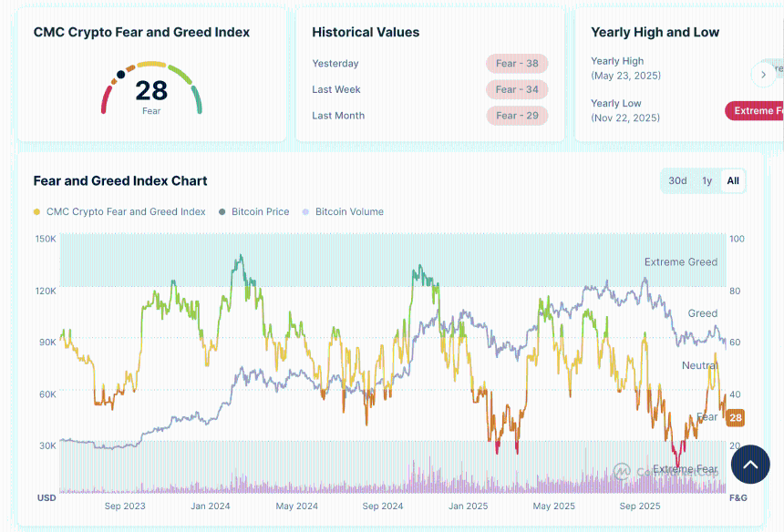Screen dimensions: 784x532
Task: Click the Fear - 38 badge for Yesterday
Action: click(x=517, y=63)
